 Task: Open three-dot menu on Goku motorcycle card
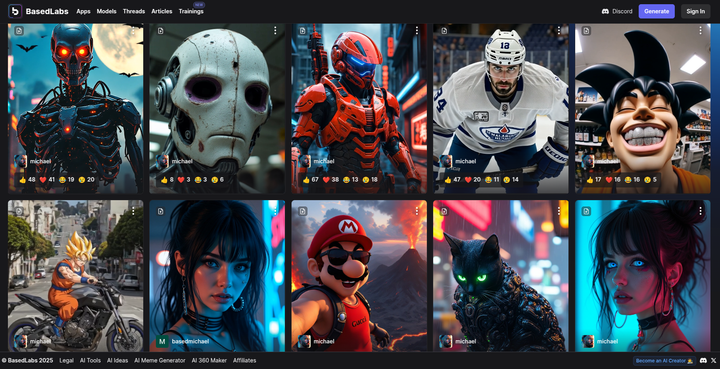coord(133,211)
